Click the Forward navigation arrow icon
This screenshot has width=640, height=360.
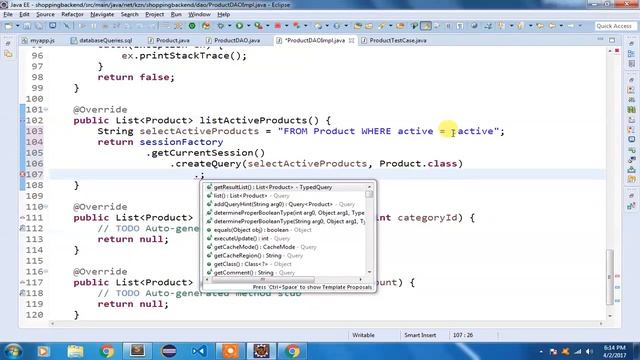[x=571, y=26]
